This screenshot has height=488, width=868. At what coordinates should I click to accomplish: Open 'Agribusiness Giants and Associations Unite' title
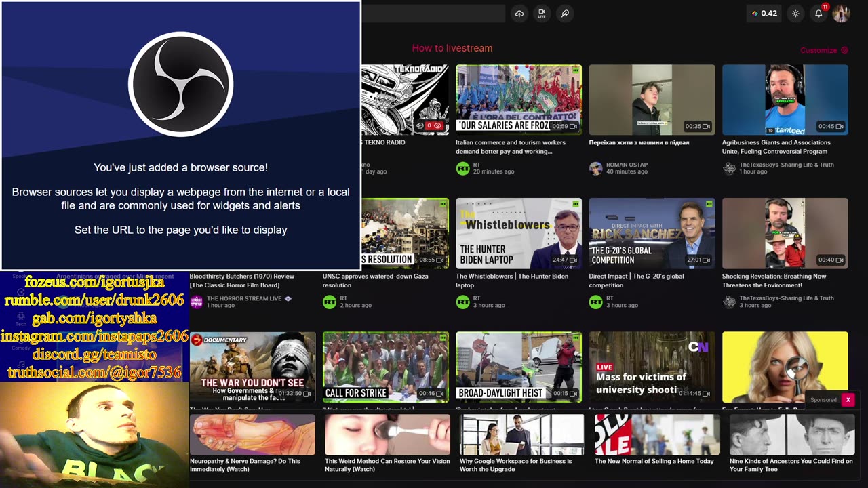coord(776,147)
